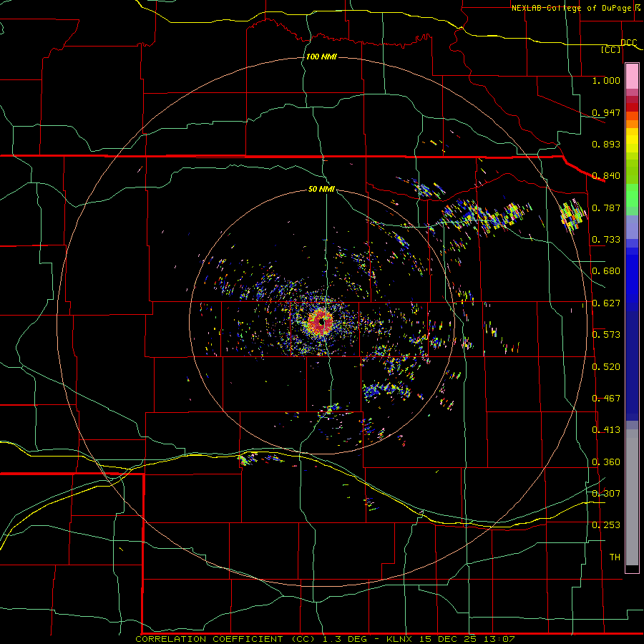The width and height of the screenshot is (644, 644).
Task: Click the 13:07 timestamp text
Action: click(499, 639)
